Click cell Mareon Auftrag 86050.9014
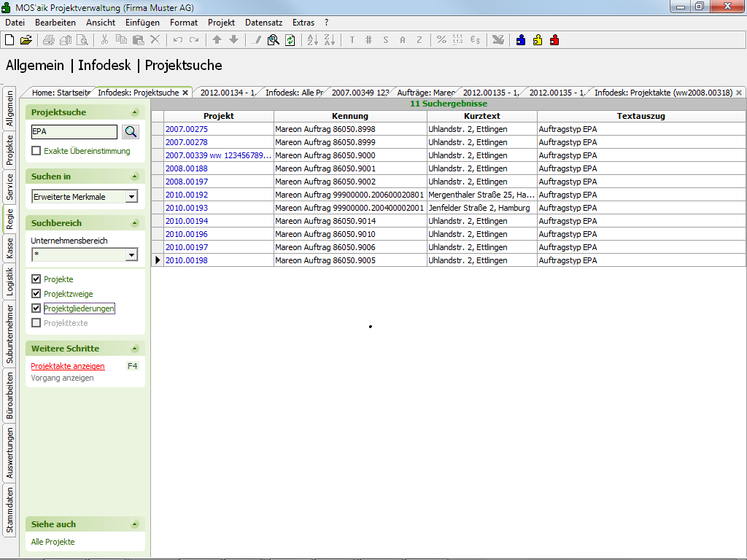The width and height of the screenshot is (747, 560). tap(350, 221)
